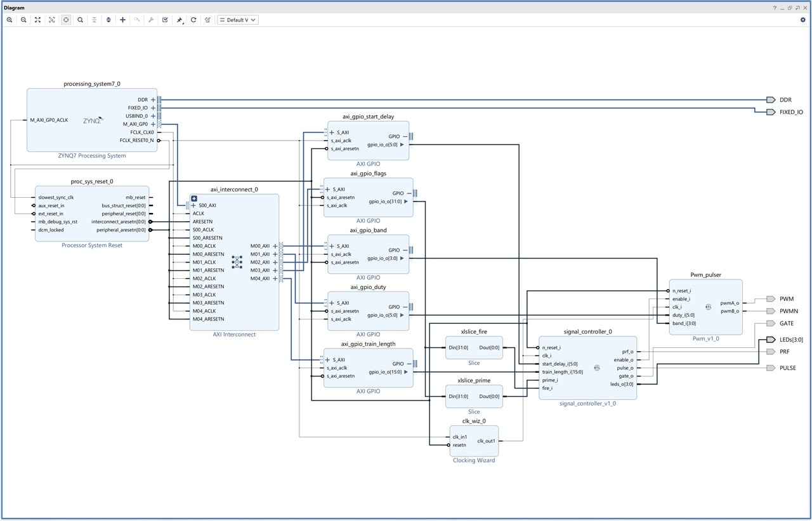Select duty_i[5:0] pin on Pwm_pulser
812x521 pixels.
tap(683, 315)
